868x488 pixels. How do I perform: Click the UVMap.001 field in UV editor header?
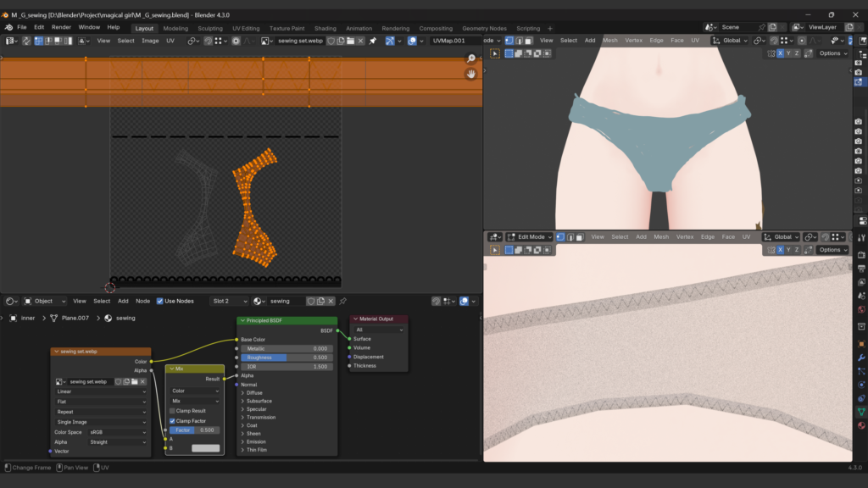click(x=449, y=41)
